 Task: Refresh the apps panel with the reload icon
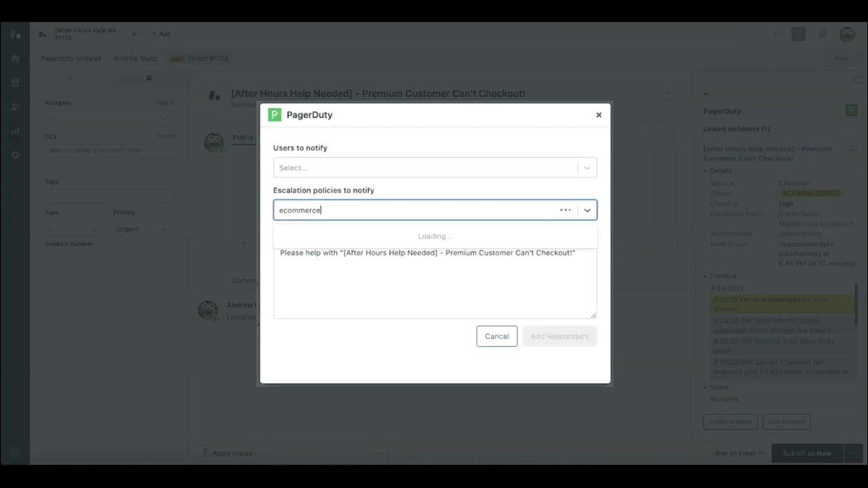tap(856, 80)
